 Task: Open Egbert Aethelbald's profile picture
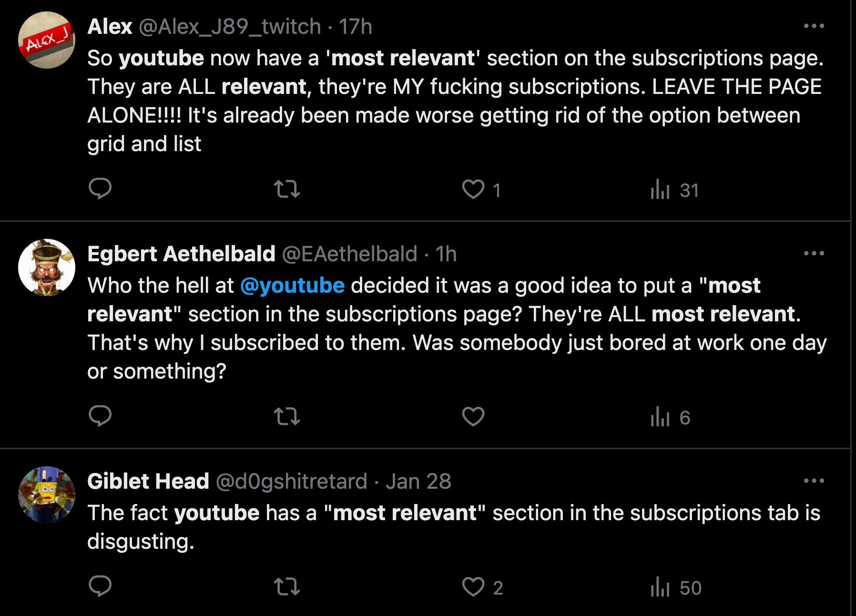tap(47, 267)
